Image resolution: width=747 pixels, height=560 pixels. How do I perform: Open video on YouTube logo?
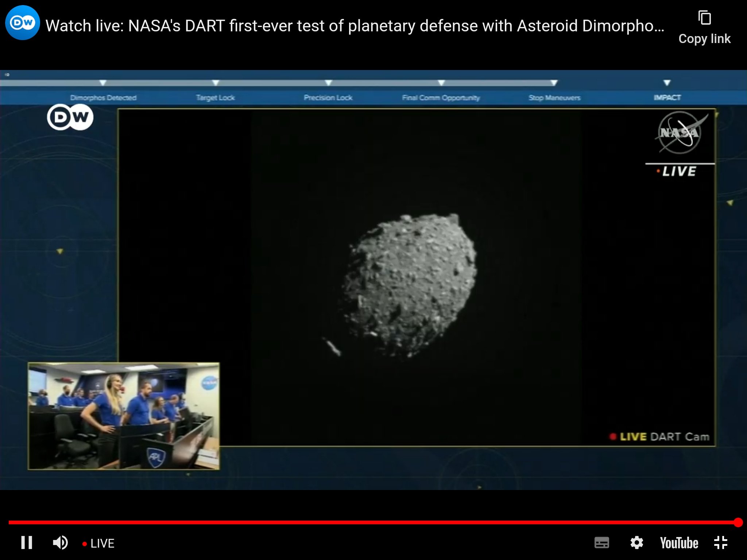click(x=679, y=543)
